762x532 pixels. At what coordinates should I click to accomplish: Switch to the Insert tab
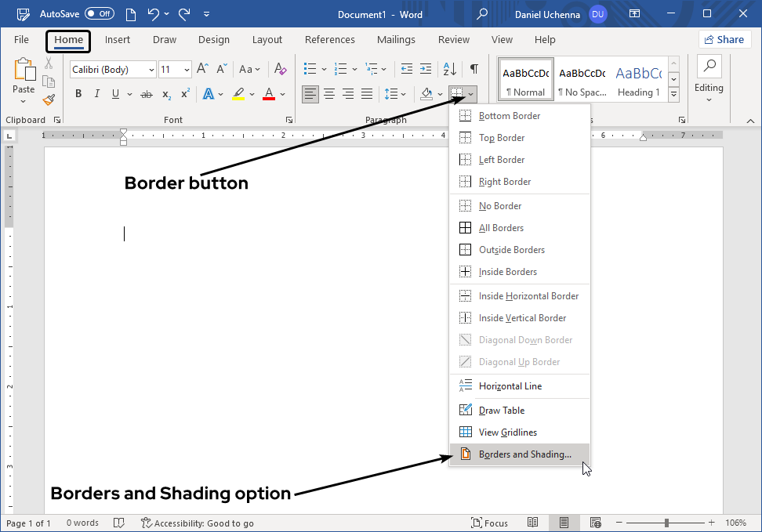(118, 39)
